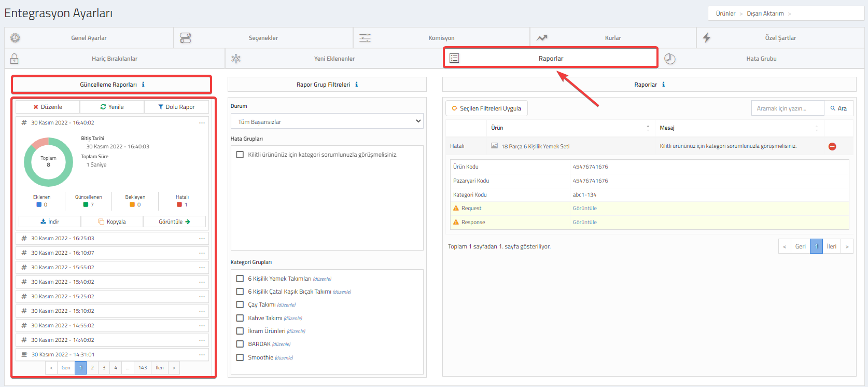Image resolution: width=868 pixels, height=387 pixels.
Task: Check the BARDAK category checkbox
Action: click(x=240, y=344)
